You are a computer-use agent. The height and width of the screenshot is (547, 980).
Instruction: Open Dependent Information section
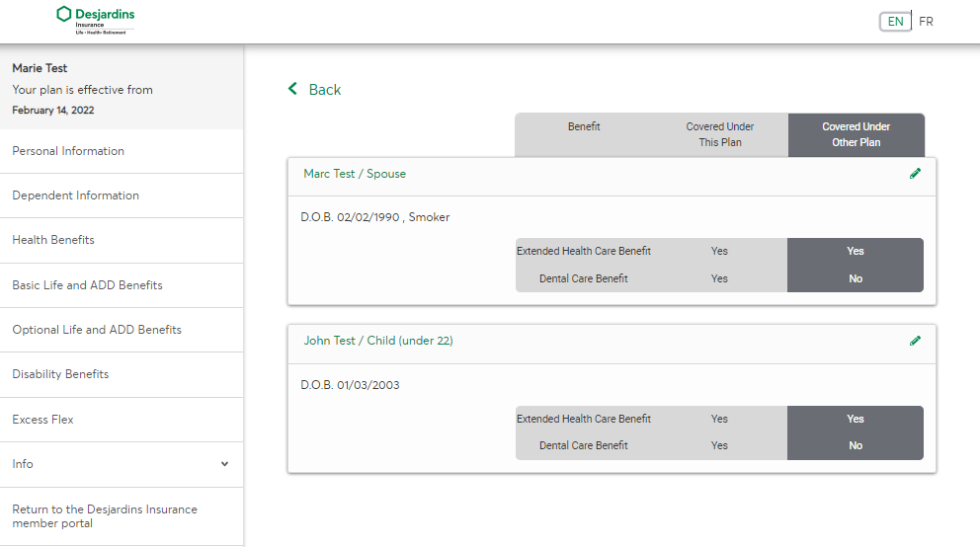click(x=122, y=195)
